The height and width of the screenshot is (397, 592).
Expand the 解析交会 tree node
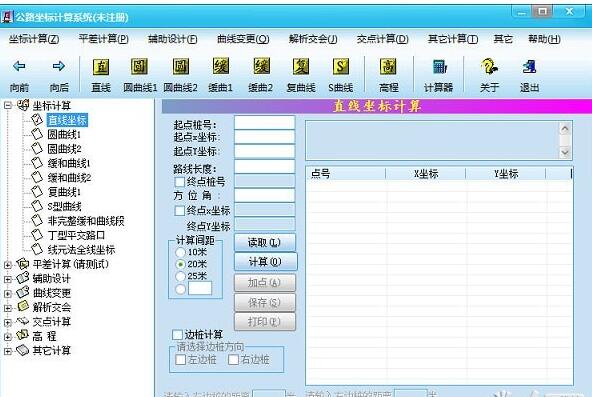click(8, 308)
